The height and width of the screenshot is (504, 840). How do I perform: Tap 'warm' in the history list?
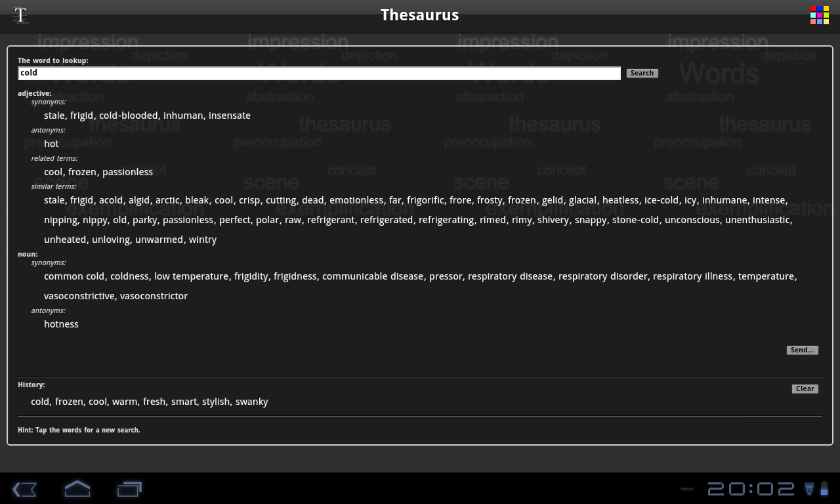[x=125, y=402]
